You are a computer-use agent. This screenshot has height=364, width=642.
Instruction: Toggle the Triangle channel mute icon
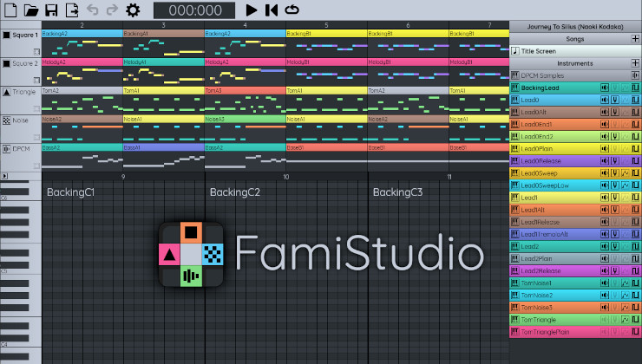7,92
